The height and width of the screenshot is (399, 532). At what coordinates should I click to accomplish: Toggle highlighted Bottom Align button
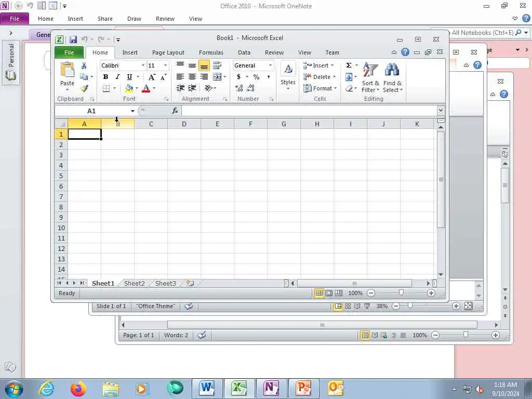204,65
